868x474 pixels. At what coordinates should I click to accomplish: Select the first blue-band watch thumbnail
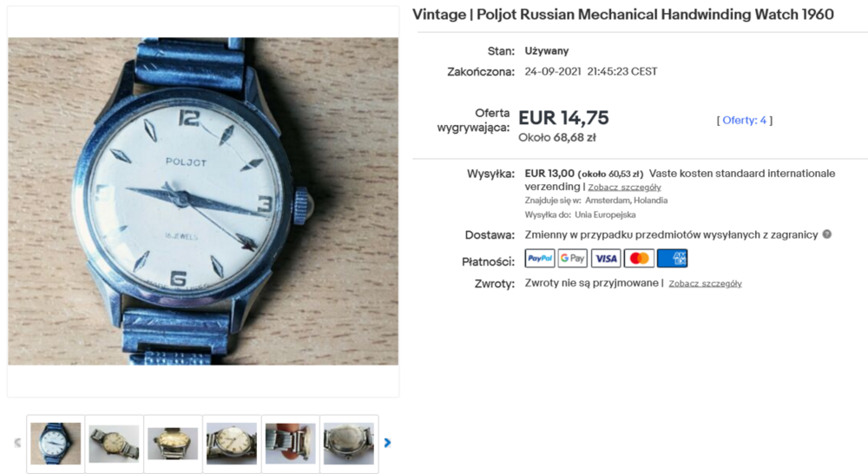pyautogui.click(x=56, y=444)
